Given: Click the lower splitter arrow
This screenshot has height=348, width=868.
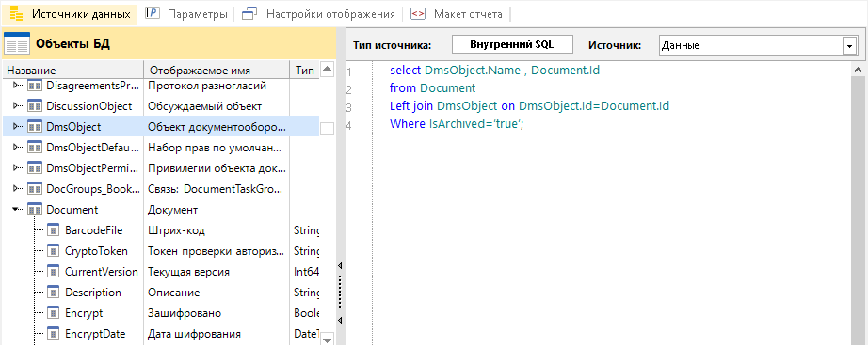Looking at the screenshot, I should 341,320.
